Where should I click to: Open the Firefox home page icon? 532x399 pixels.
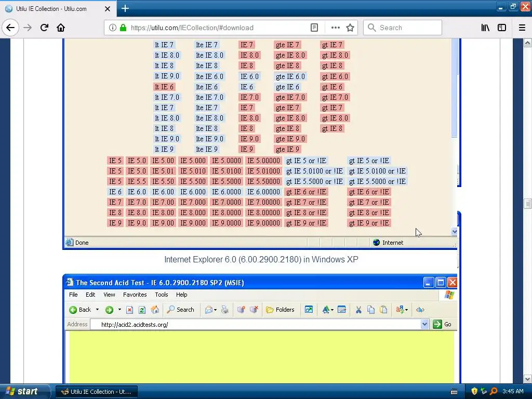point(61,28)
